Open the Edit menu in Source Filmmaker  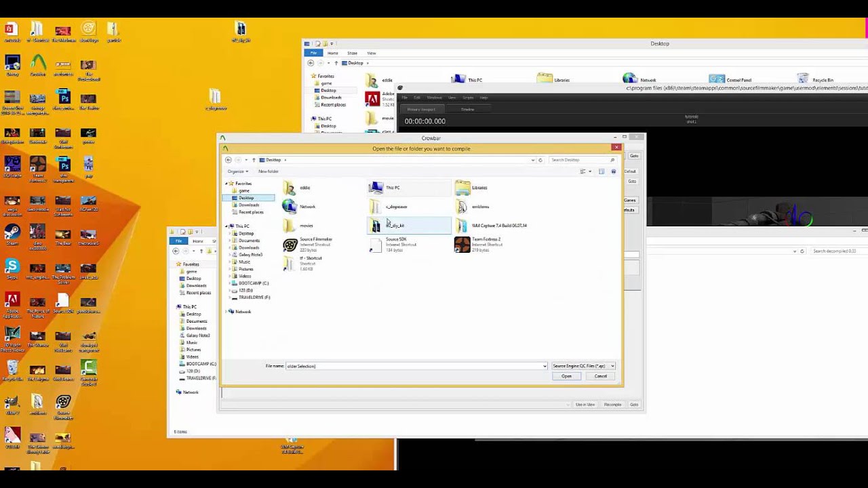[x=417, y=98]
